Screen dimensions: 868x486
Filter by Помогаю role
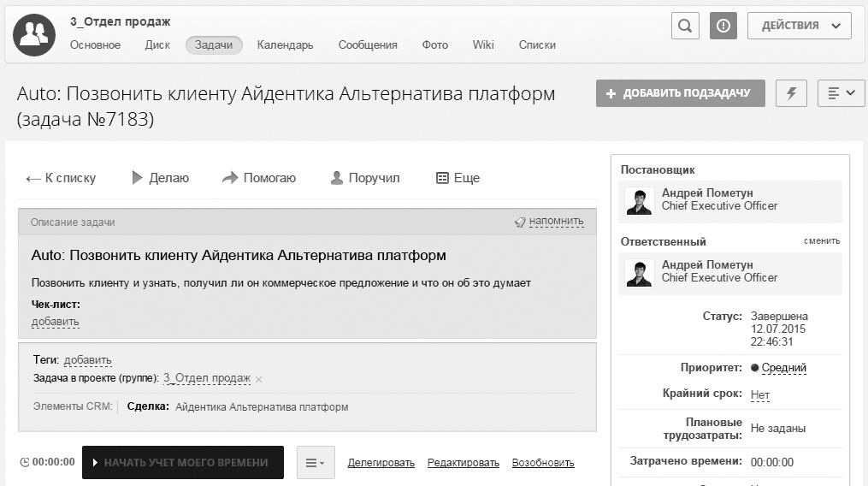tap(259, 178)
